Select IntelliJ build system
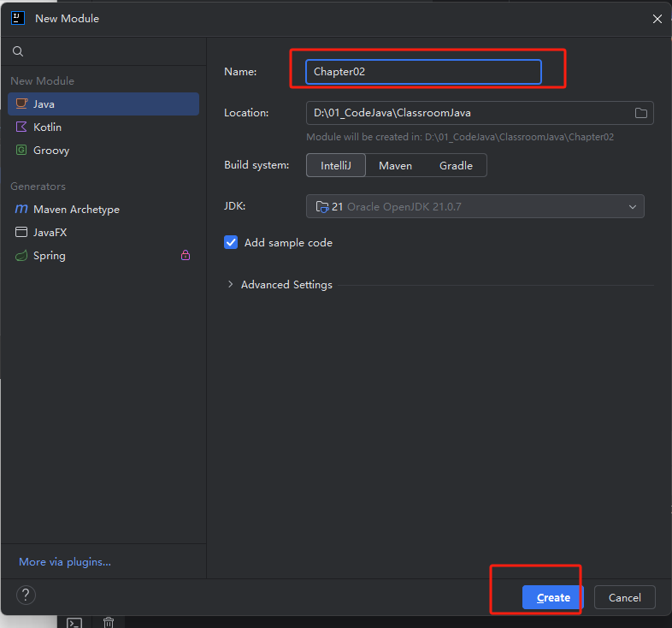 coord(336,166)
